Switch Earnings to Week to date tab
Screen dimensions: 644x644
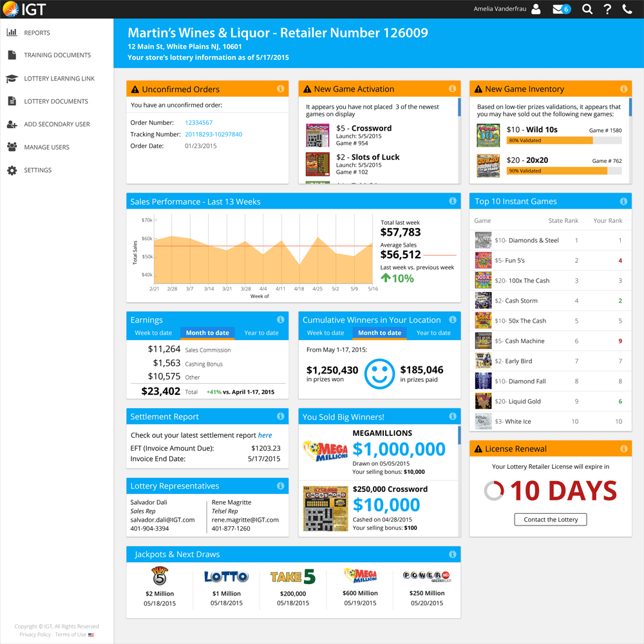pos(153,333)
